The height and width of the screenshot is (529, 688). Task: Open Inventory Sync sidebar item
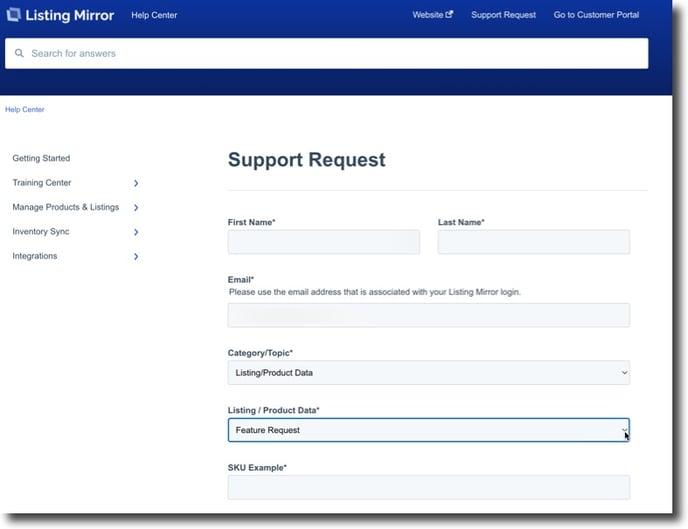click(x=41, y=232)
